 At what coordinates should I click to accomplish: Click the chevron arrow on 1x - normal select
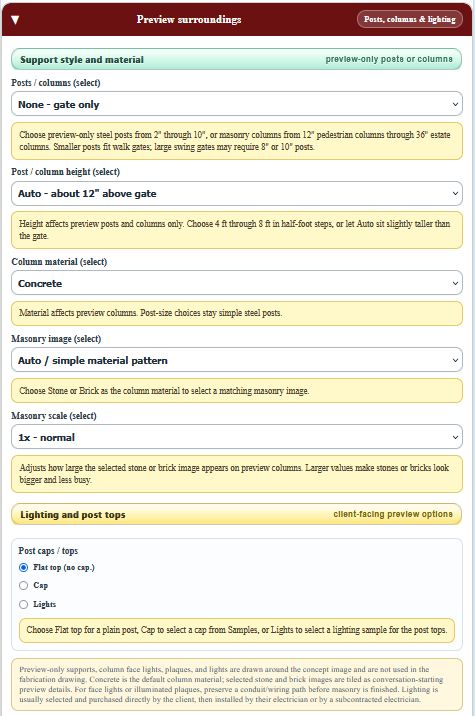click(x=455, y=437)
